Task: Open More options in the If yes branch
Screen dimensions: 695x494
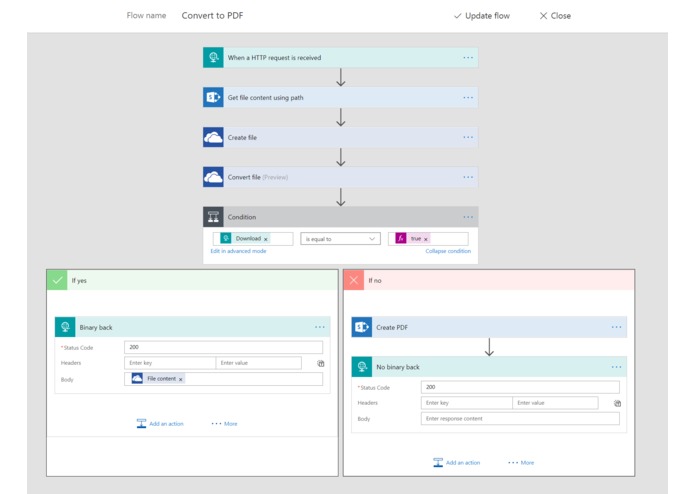Action: pos(224,424)
